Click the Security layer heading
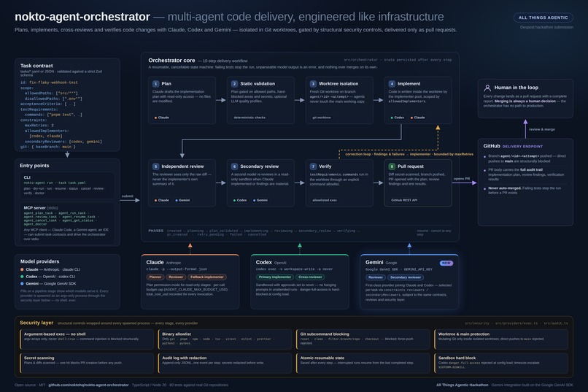The width and height of the screenshot is (588, 392). [36, 323]
